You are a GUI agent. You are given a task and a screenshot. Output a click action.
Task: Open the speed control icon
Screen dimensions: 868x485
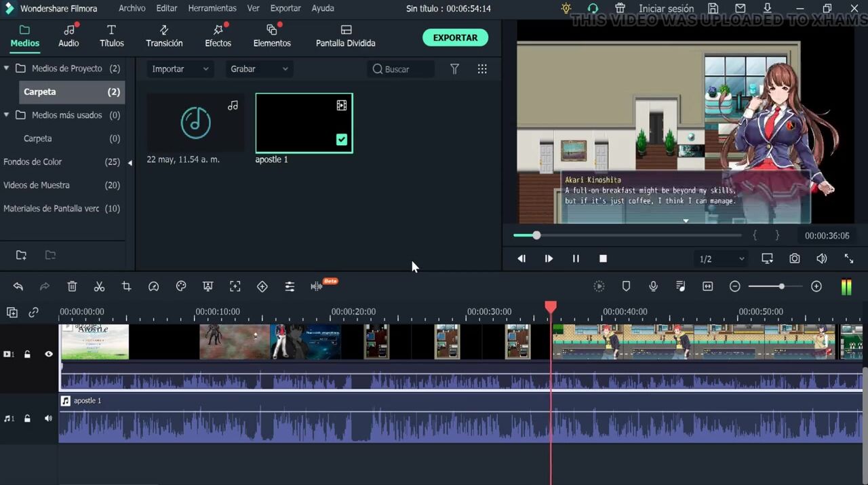pos(153,287)
